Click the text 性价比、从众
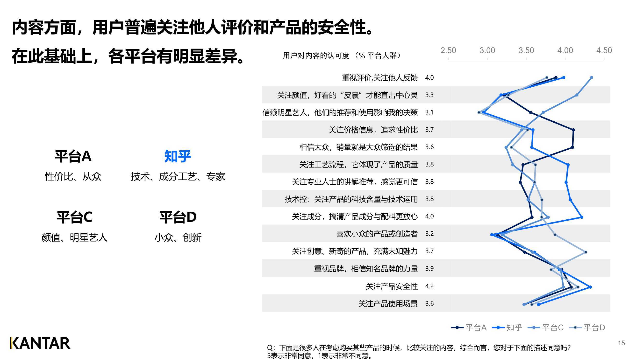 click(x=73, y=176)
